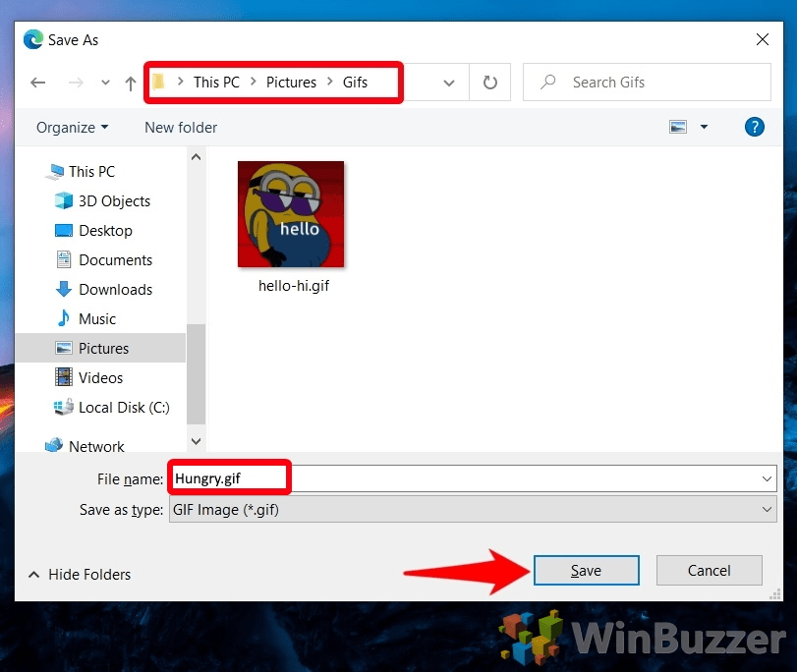Screen dimensions: 797x672
Task: Expand the address bar dropdown chevron
Action: pos(447,83)
